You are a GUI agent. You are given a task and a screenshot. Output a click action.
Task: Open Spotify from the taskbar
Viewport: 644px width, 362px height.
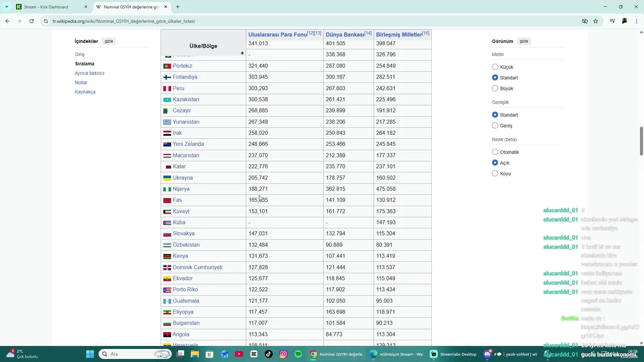click(x=298, y=354)
